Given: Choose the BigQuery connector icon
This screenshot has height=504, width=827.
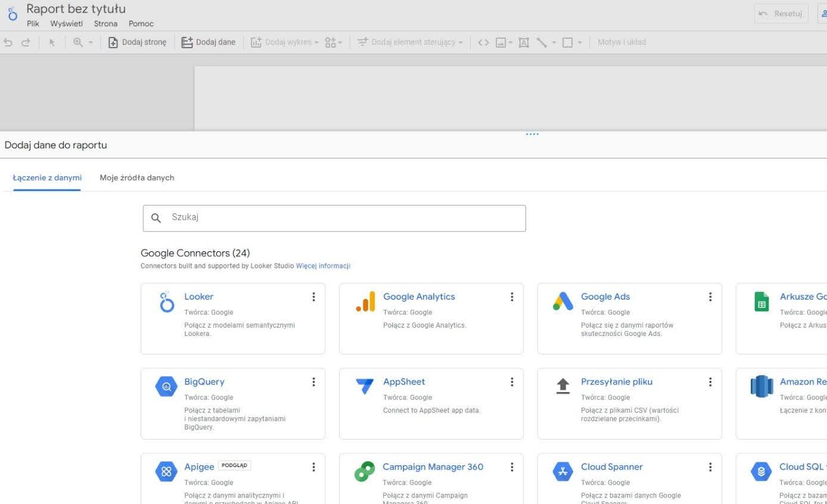Looking at the screenshot, I should point(166,387).
